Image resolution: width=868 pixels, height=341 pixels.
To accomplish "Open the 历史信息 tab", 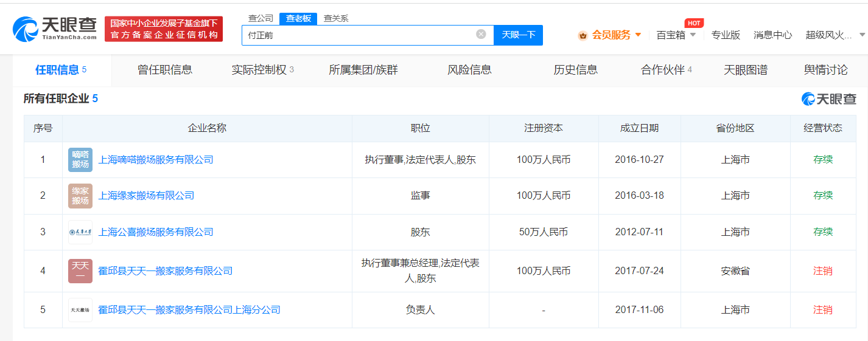I will coord(575,70).
